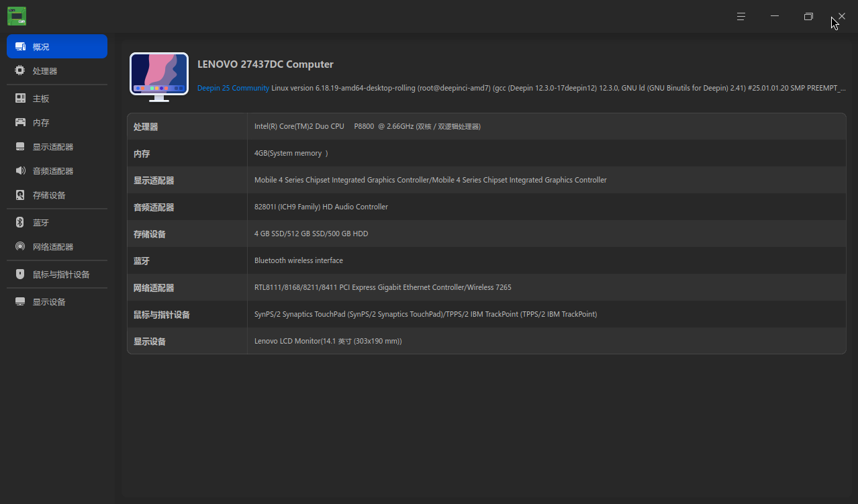Open the Deepin 25 Community link
This screenshot has height=504, width=858.
pos(233,89)
